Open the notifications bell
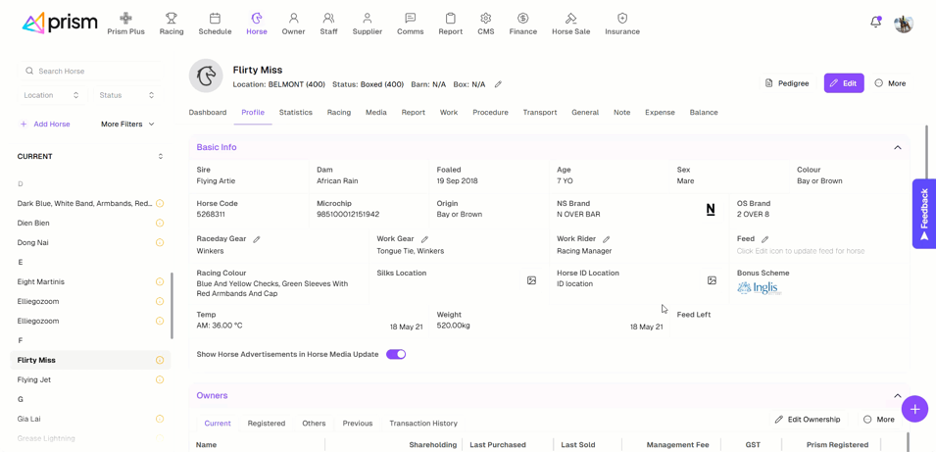The image size is (936, 452). 875,22
